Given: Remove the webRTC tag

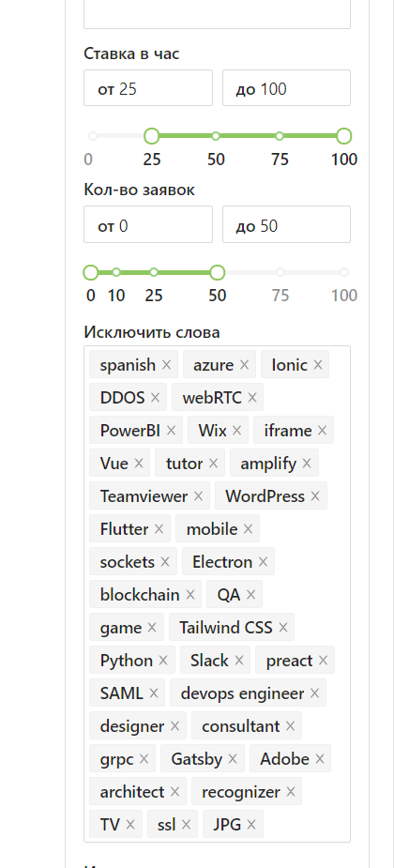Looking at the screenshot, I should pos(252,398).
